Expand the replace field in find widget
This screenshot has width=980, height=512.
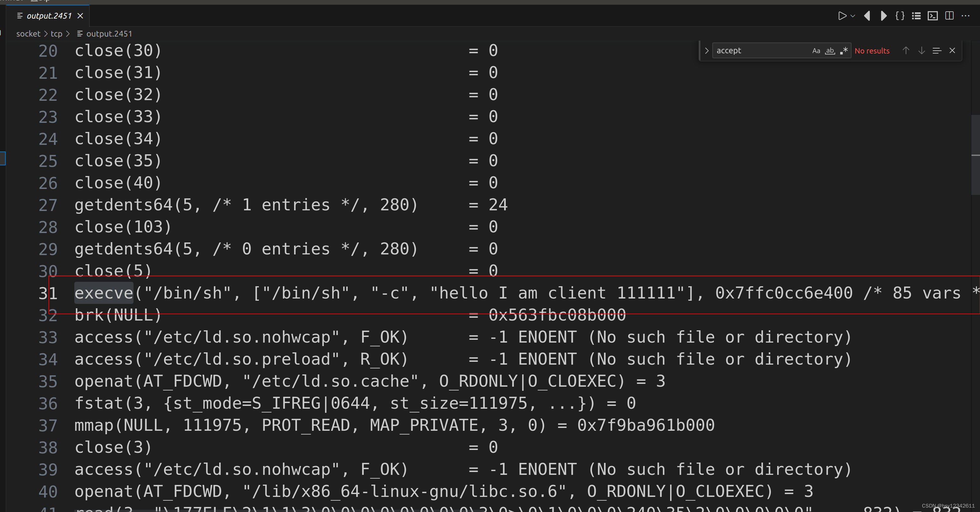[x=706, y=51]
